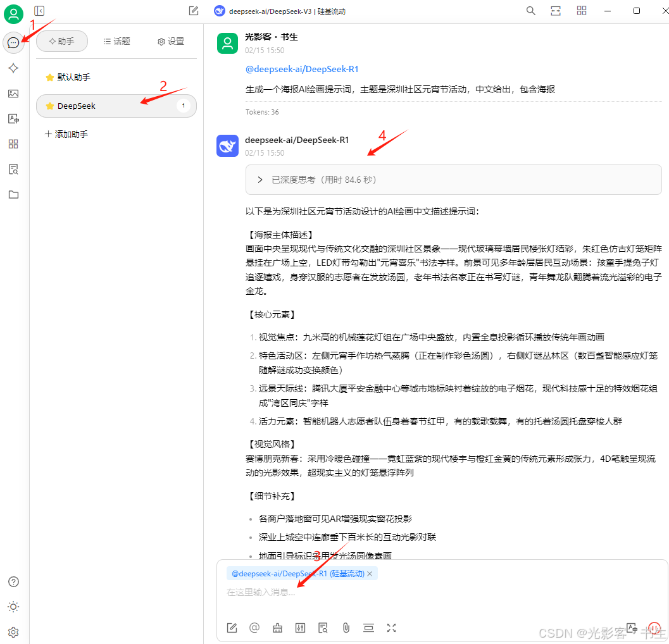This screenshot has height=644, width=669.
Task: Open the knowledge base sidebar icon
Action: (13, 170)
